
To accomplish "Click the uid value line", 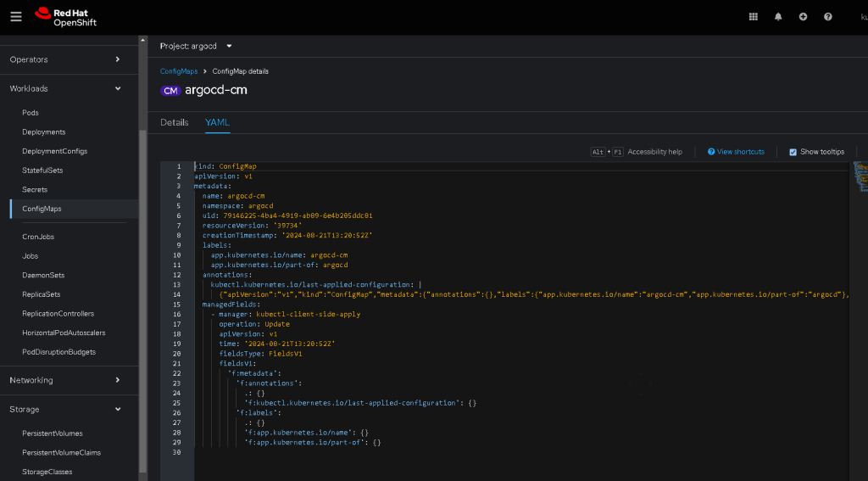I will (x=287, y=215).
